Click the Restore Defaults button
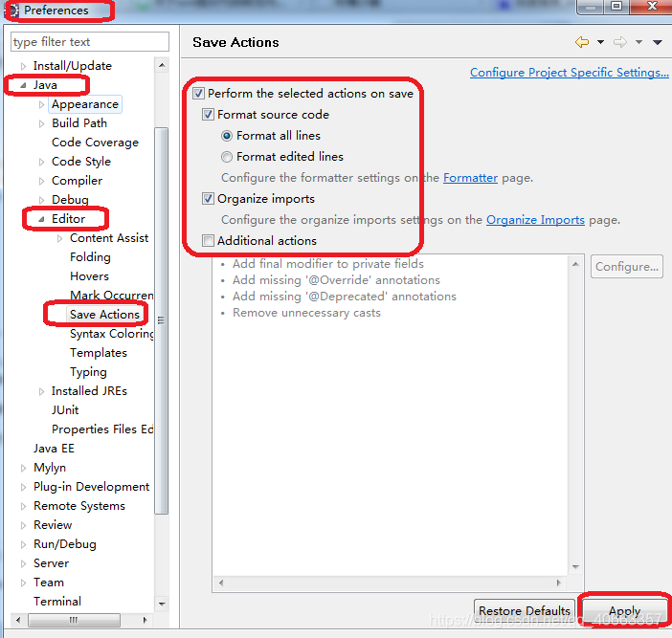672x638 pixels. click(x=525, y=610)
